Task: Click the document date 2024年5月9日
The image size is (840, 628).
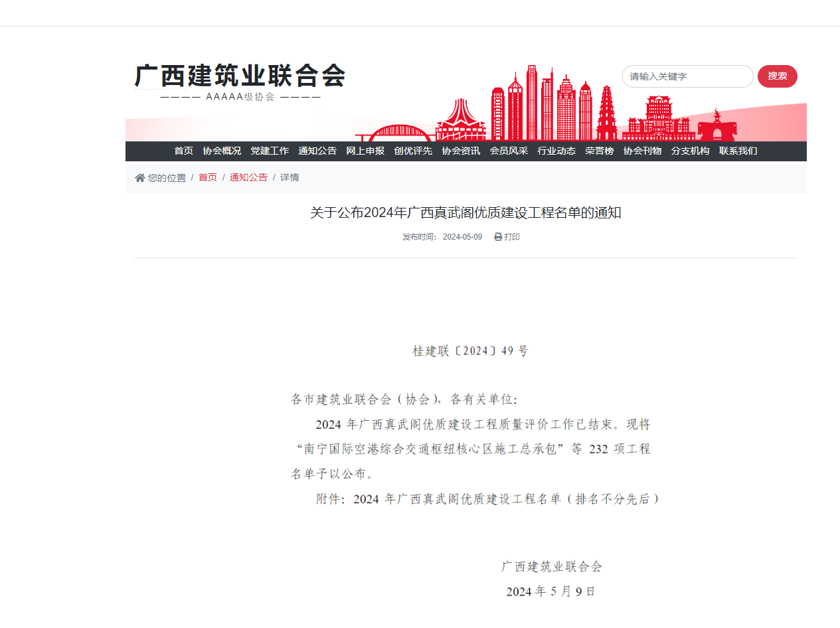Action: [x=550, y=591]
